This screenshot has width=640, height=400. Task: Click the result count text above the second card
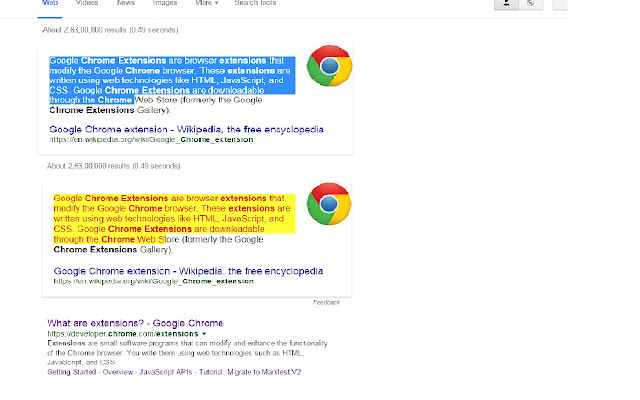[x=113, y=166]
